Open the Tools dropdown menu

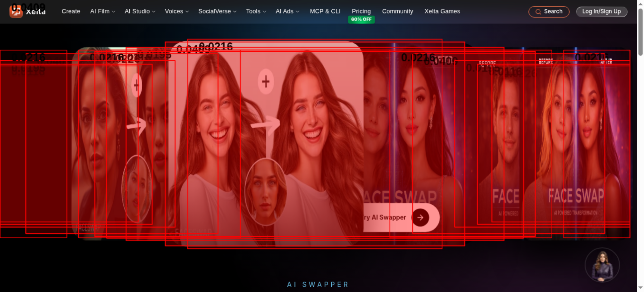point(256,11)
